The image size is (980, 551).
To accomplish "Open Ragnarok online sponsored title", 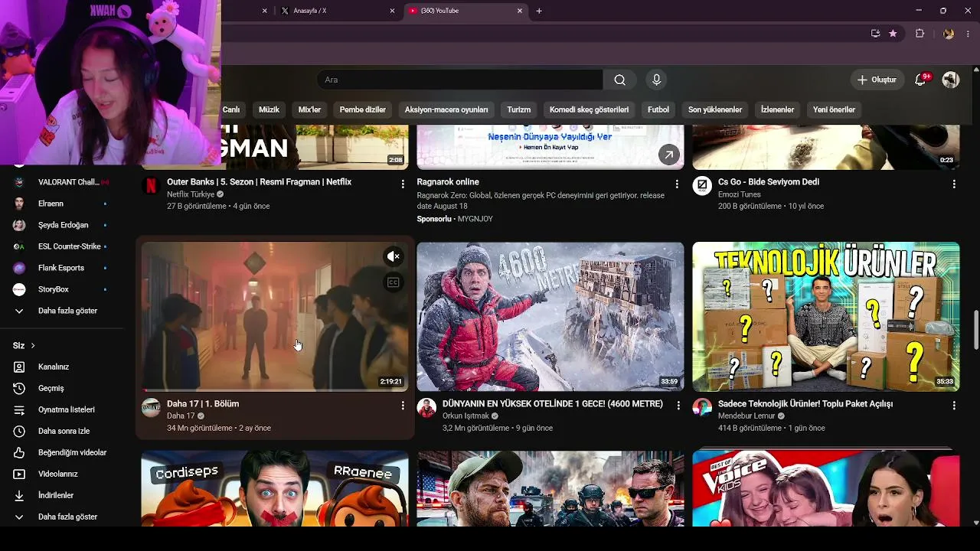I will point(448,182).
